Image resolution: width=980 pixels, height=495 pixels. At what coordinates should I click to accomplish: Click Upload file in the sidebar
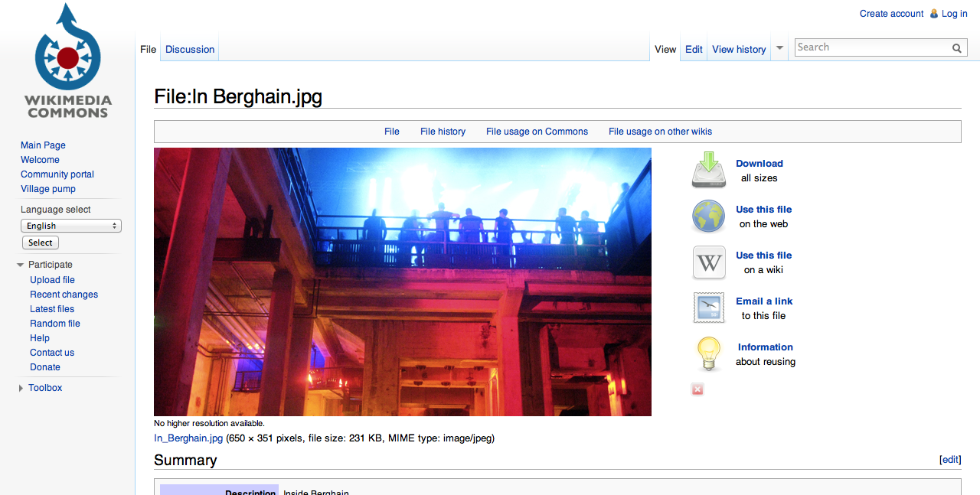tap(52, 280)
